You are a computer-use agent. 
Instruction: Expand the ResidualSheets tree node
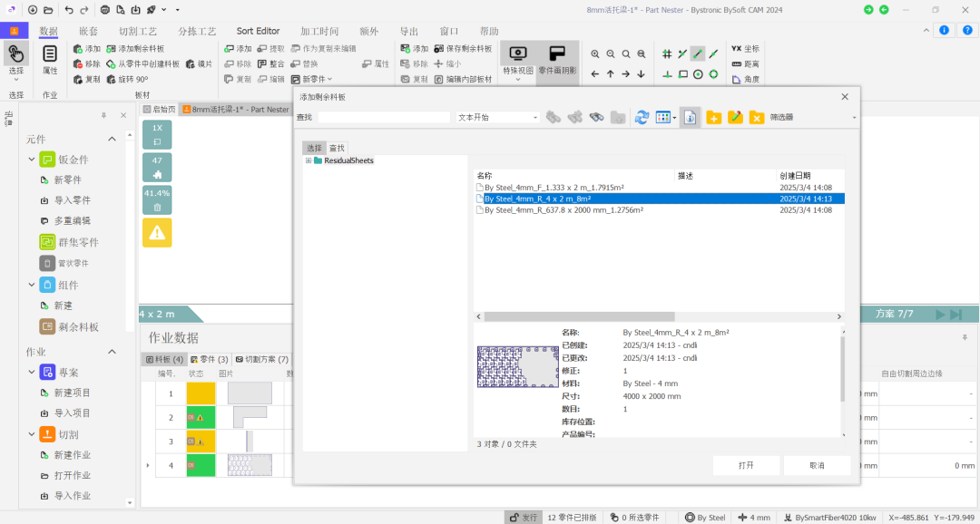(x=309, y=160)
